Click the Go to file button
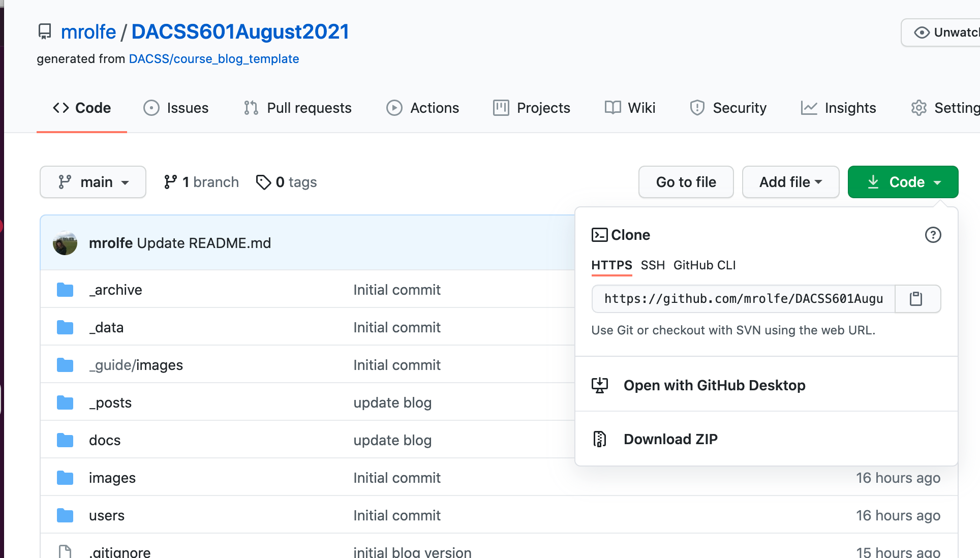Screen dimensions: 980x558 pyautogui.click(x=686, y=182)
